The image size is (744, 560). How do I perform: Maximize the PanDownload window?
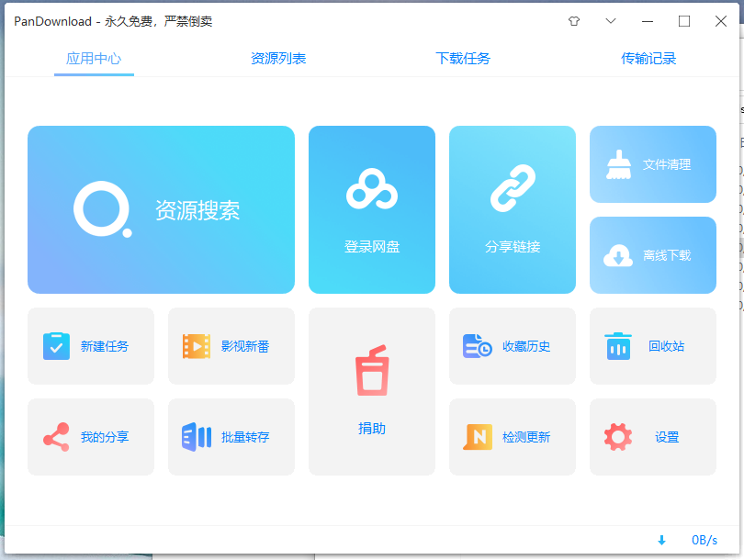684,21
